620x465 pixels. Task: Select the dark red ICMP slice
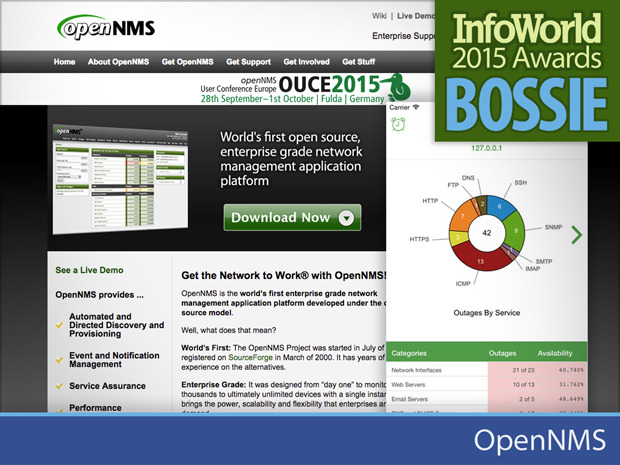[x=479, y=261]
